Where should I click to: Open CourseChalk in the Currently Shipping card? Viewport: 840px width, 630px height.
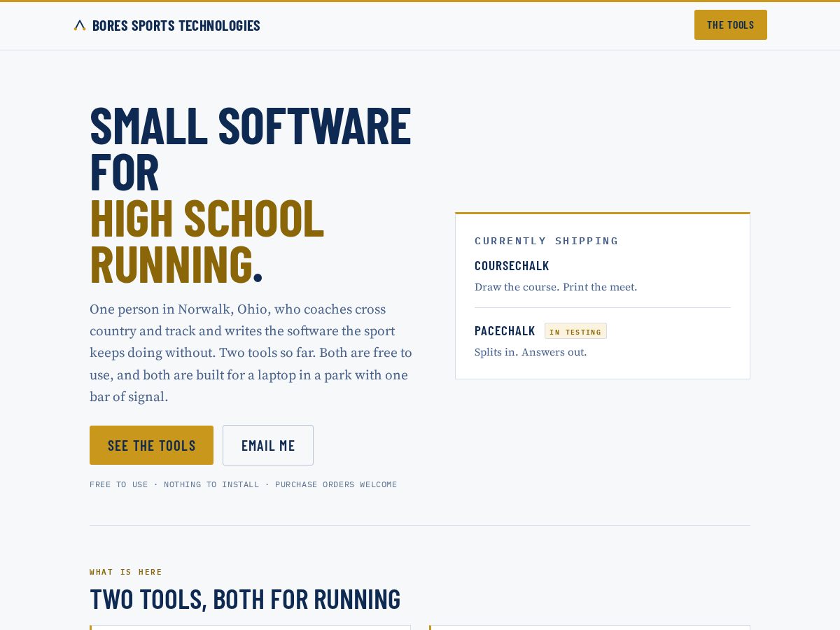(x=512, y=265)
